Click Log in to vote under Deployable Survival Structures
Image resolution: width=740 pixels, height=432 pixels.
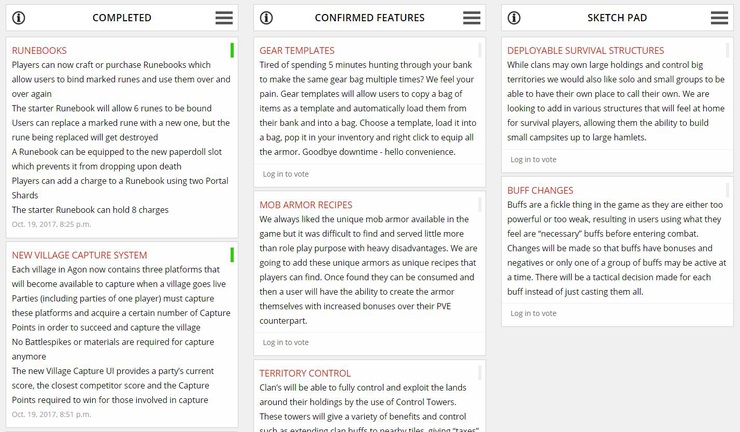click(x=533, y=160)
